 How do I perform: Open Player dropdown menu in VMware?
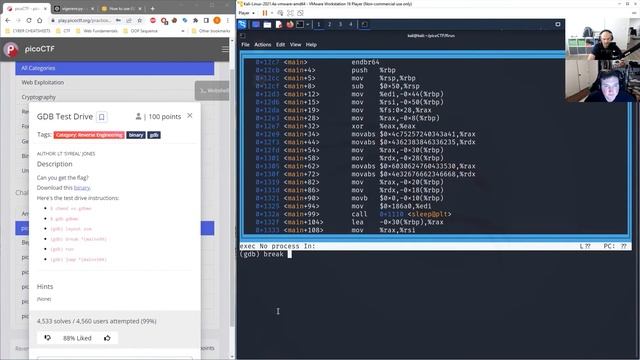(x=247, y=13)
